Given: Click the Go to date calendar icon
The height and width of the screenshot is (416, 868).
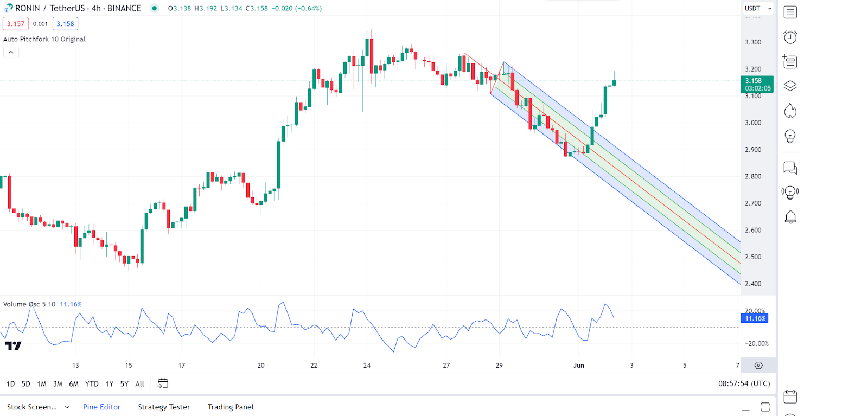Looking at the screenshot, I should [163, 383].
